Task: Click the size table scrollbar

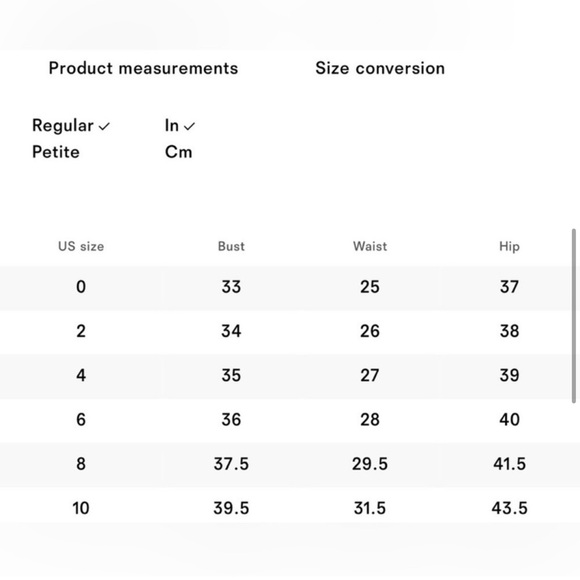Action: (x=574, y=316)
